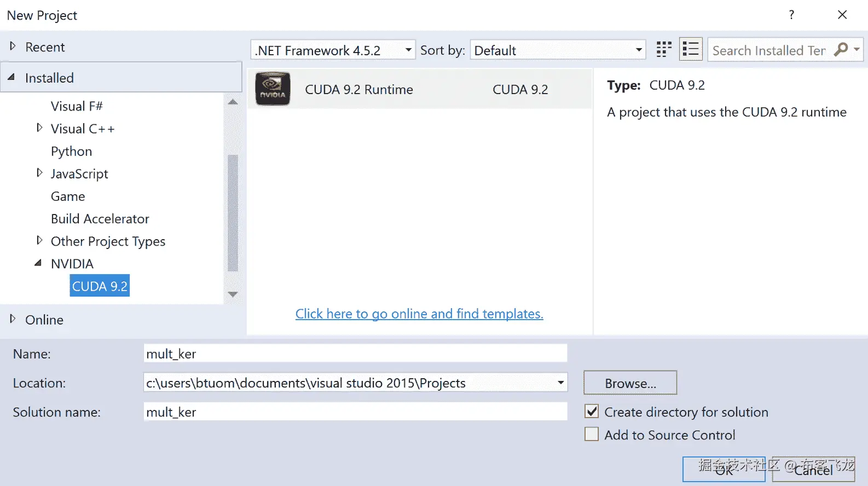Open the help question mark button
868x486 pixels.
point(791,15)
